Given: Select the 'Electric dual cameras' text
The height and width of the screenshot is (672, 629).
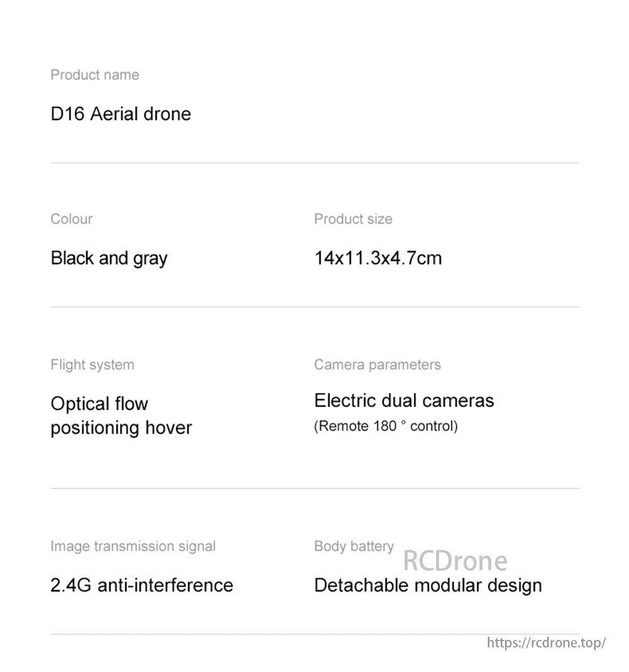Looking at the screenshot, I should click(x=404, y=401).
